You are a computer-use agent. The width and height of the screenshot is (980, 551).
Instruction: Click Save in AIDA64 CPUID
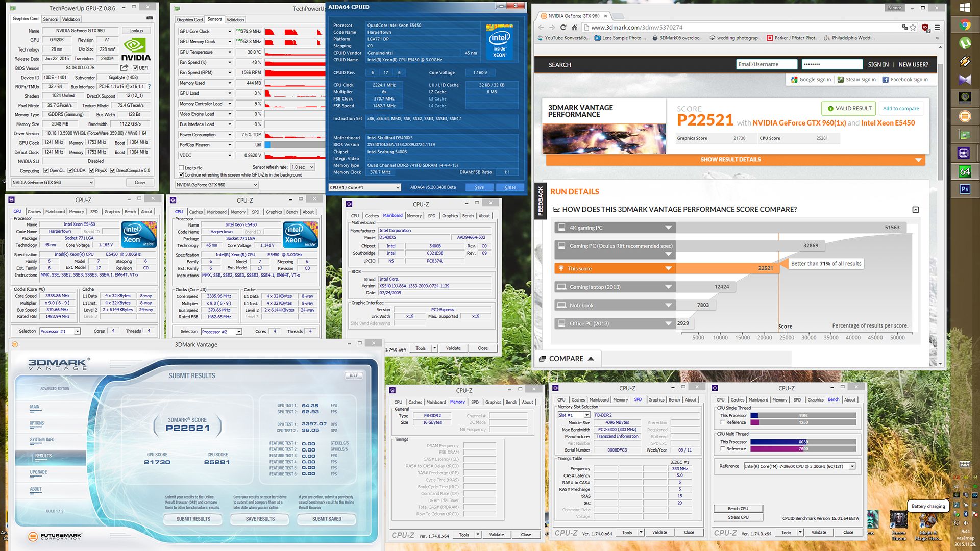pos(479,187)
